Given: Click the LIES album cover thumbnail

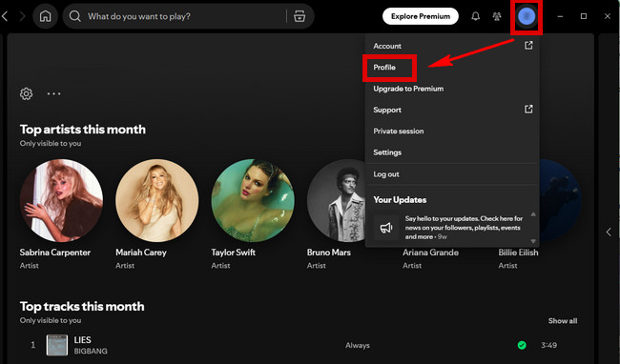Looking at the screenshot, I should tap(57, 345).
